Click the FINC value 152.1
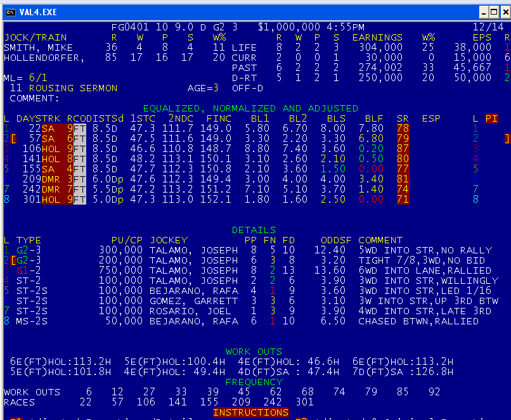The height and width of the screenshot is (420, 511). click(216, 200)
